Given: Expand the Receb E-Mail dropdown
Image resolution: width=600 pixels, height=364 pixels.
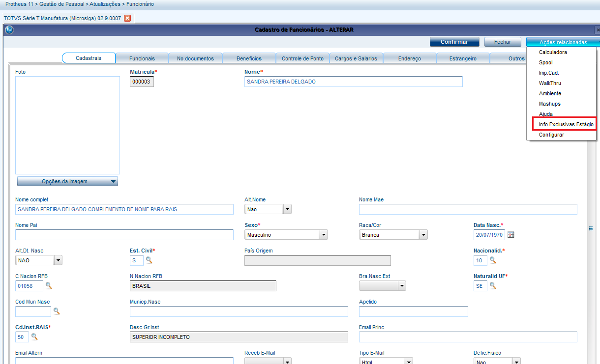Looking at the screenshot, I should coord(287,361).
